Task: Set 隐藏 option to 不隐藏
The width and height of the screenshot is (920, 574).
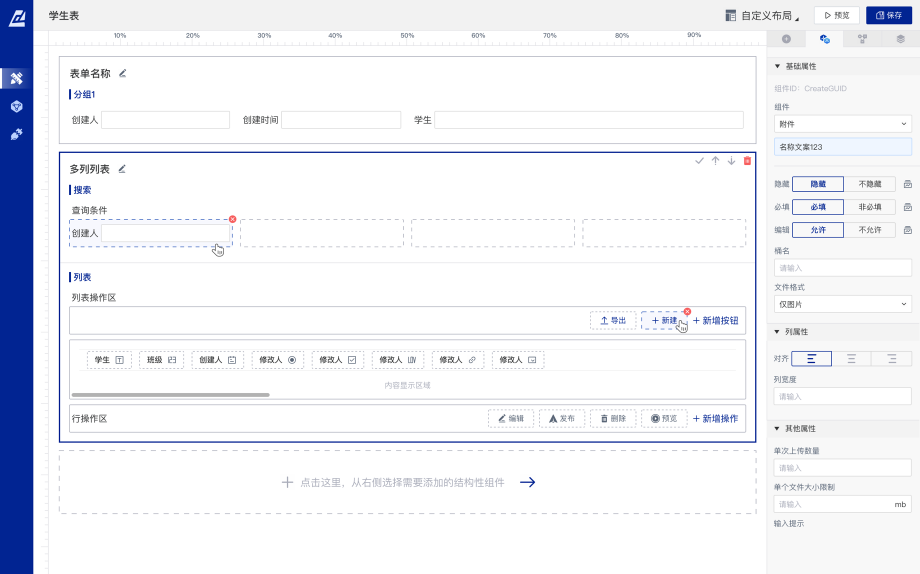Action: tap(870, 184)
